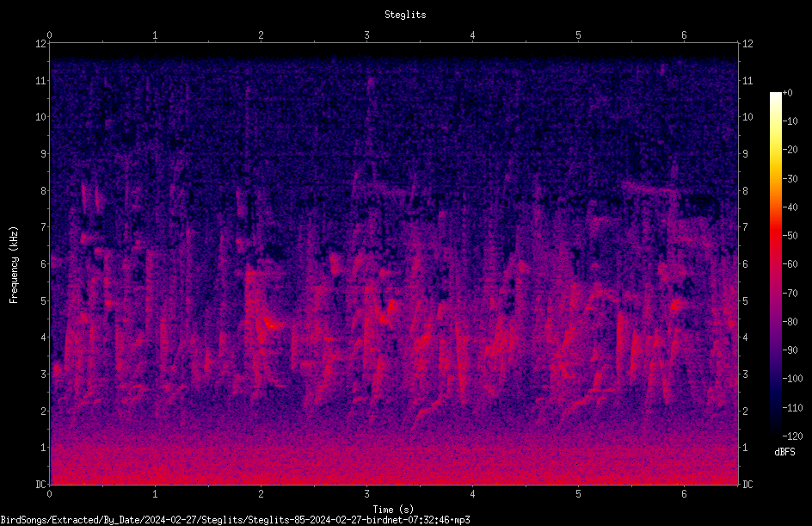Image resolution: width=812 pixels, height=526 pixels.
Task: Click the dBFS unit label under the color bar
Action: pos(784,452)
